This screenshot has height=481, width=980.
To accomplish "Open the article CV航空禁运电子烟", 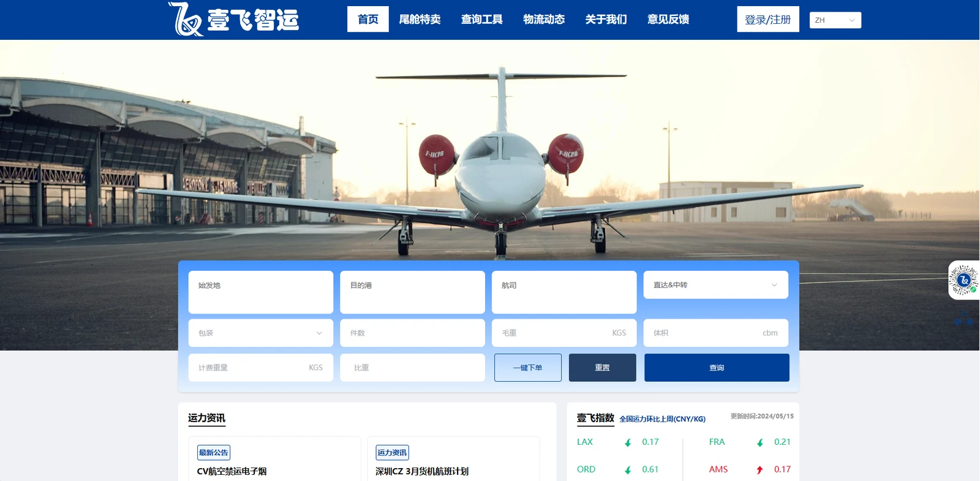I will (232, 471).
